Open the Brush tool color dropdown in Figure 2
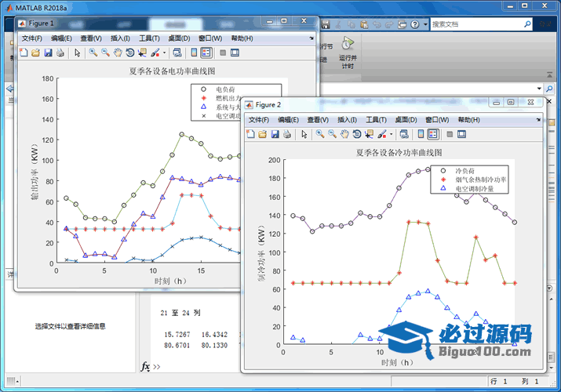 coord(391,134)
